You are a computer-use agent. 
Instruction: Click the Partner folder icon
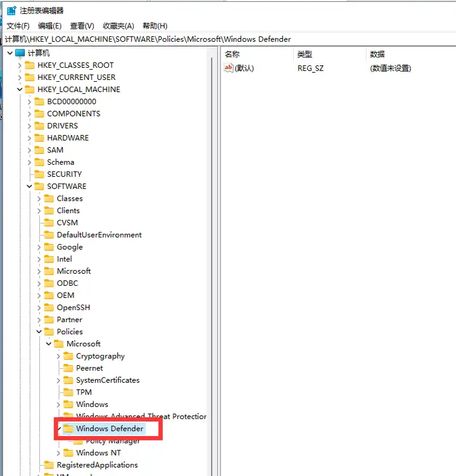49,319
